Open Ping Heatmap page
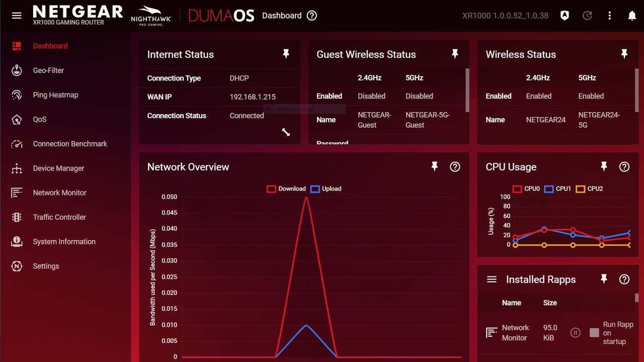Image resolution: width=644 pixels, height=362 pixels. [x=56, y=95]
